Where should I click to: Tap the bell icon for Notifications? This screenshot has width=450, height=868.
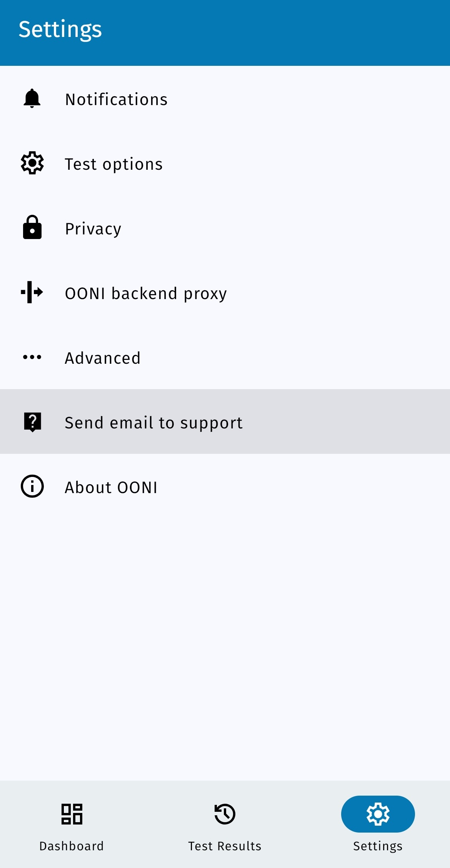(x=32, y=99)
